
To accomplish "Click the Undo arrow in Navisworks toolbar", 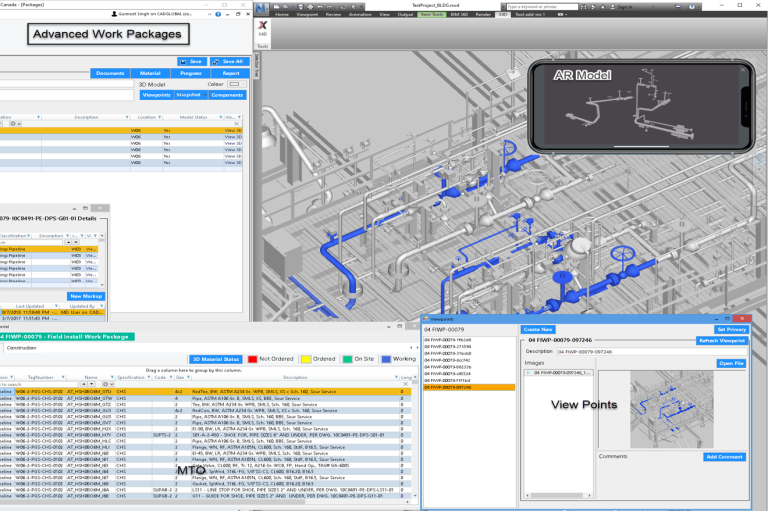I will click(320, 7).
